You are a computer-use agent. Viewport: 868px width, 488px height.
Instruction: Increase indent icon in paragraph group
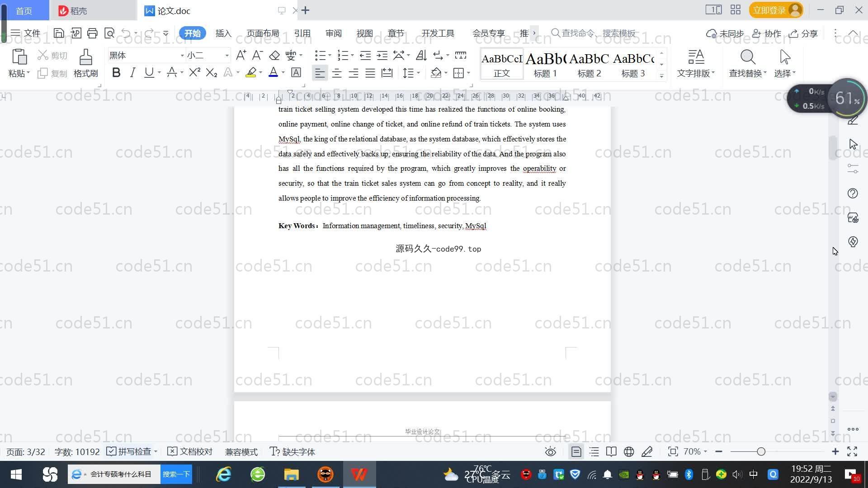pyautogui.click(x=382, y=55)
